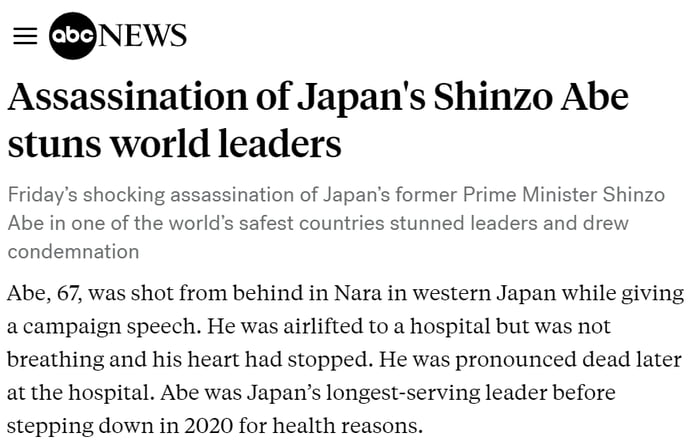Image resolution: width=700 pixels, height=448 pixels.
Task: Click the round abc logo
Action: [72, 36]
